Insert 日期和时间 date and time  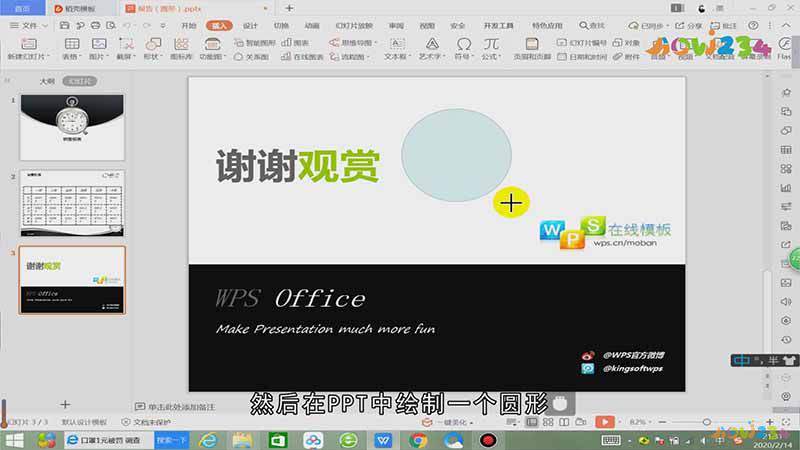pos(582,57)
